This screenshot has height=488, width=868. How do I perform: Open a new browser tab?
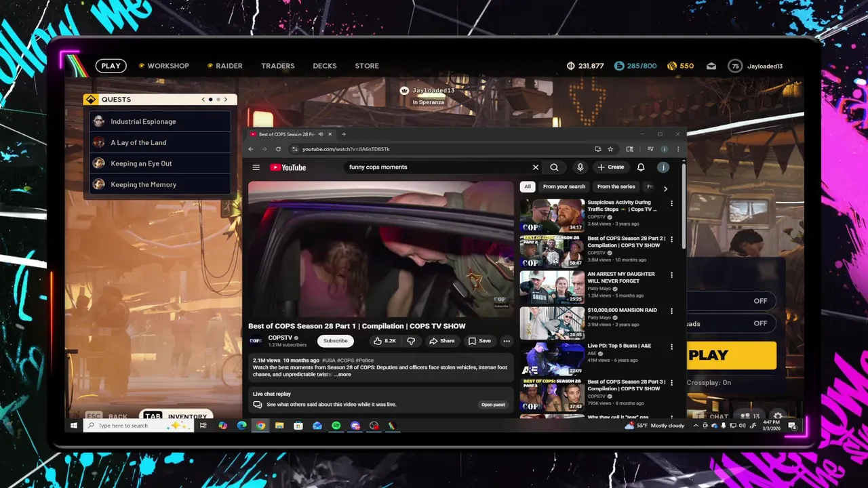(x=343, y=134)
